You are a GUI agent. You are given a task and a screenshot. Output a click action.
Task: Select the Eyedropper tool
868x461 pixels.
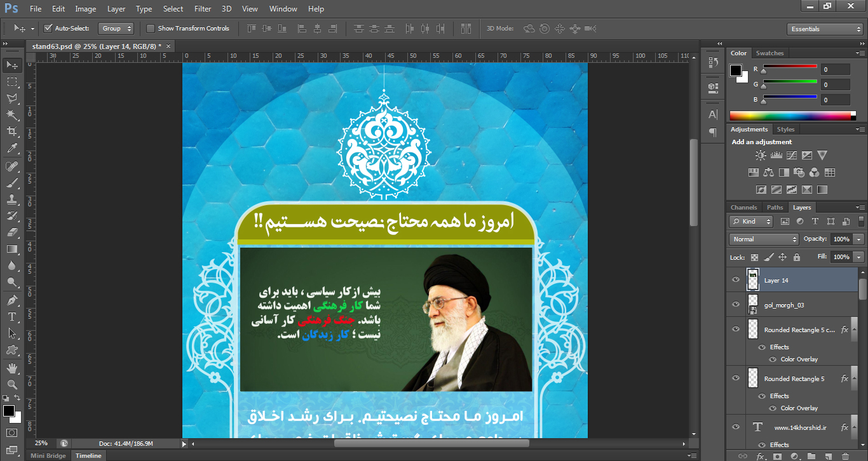(12, 148)
